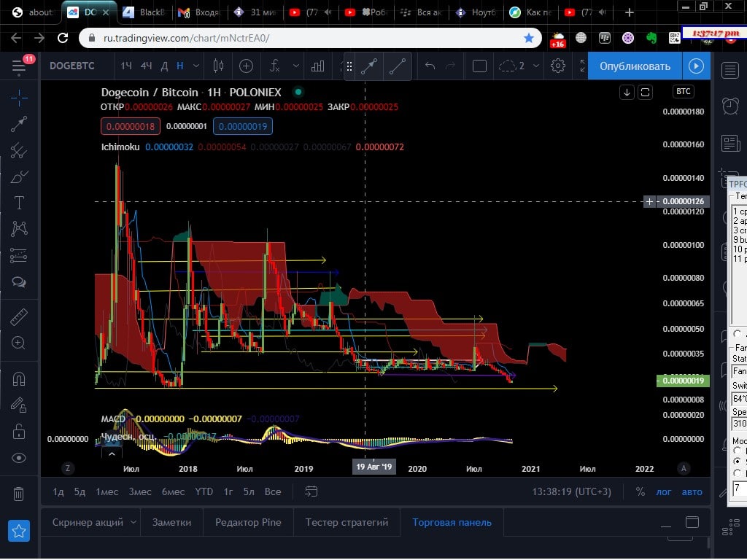Toggle the лог logarithmic scale
This screenshot has width=747, height=560.
[664, 492]
